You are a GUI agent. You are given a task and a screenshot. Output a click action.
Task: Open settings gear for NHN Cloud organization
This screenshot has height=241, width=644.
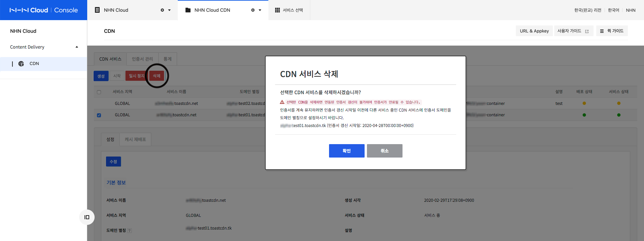pyautogui.click(x=162, y=10)
